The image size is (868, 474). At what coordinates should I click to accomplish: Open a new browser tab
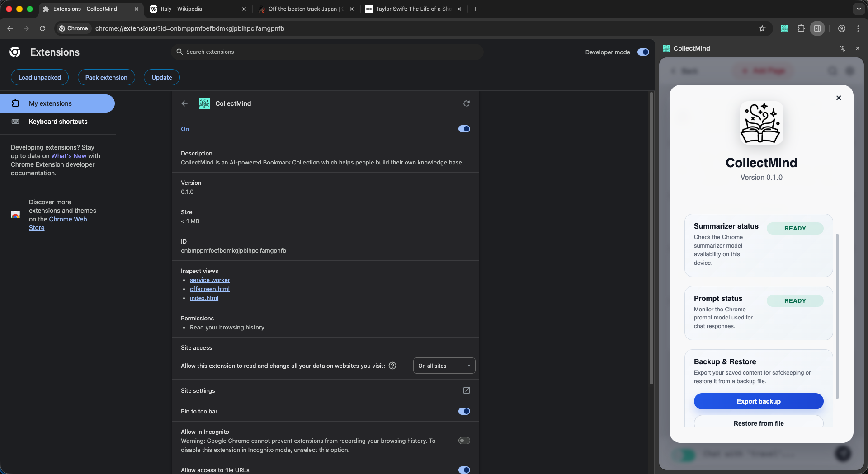(x=476, y=9)
